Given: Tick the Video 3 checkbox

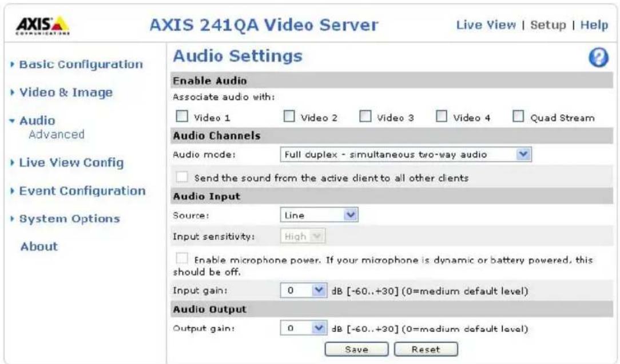Looking at the screenshot, I should 365,116.
